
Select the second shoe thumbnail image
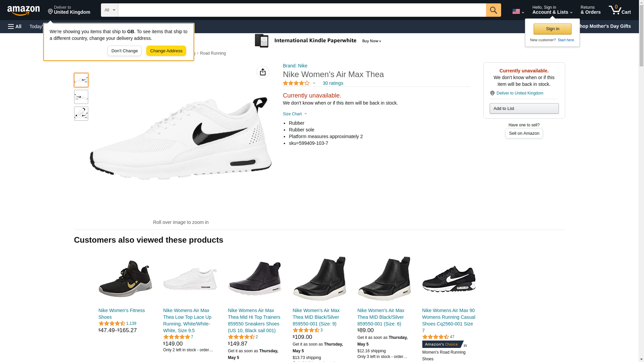pyautogui.click(x=81, y=97)
